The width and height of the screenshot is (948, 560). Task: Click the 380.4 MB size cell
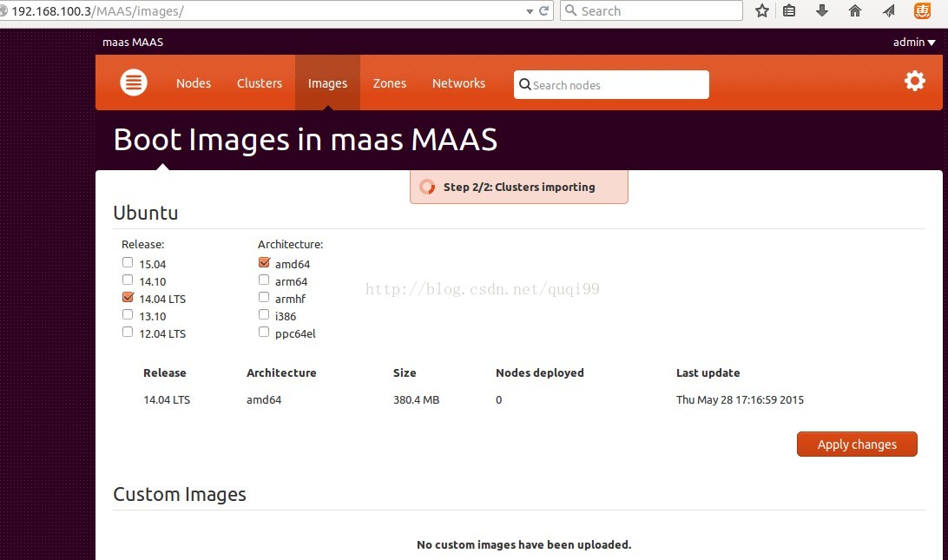(x=416, y=399)
